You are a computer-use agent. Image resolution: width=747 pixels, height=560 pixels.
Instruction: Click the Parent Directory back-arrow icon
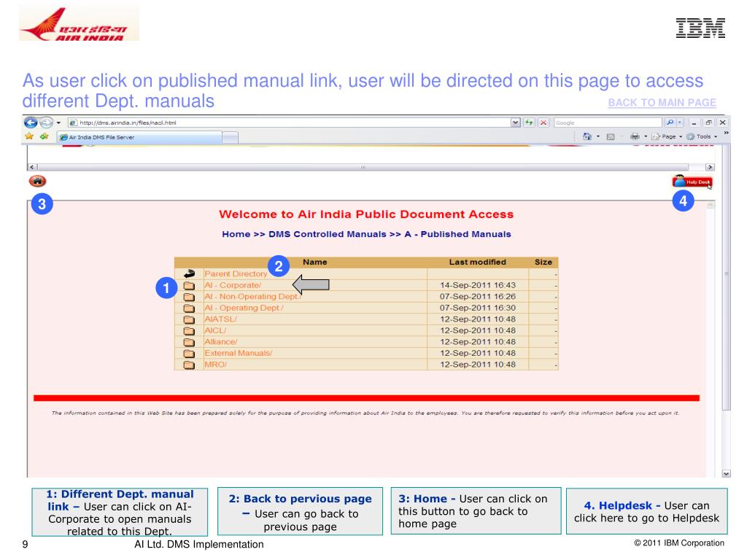coord(189,274)
